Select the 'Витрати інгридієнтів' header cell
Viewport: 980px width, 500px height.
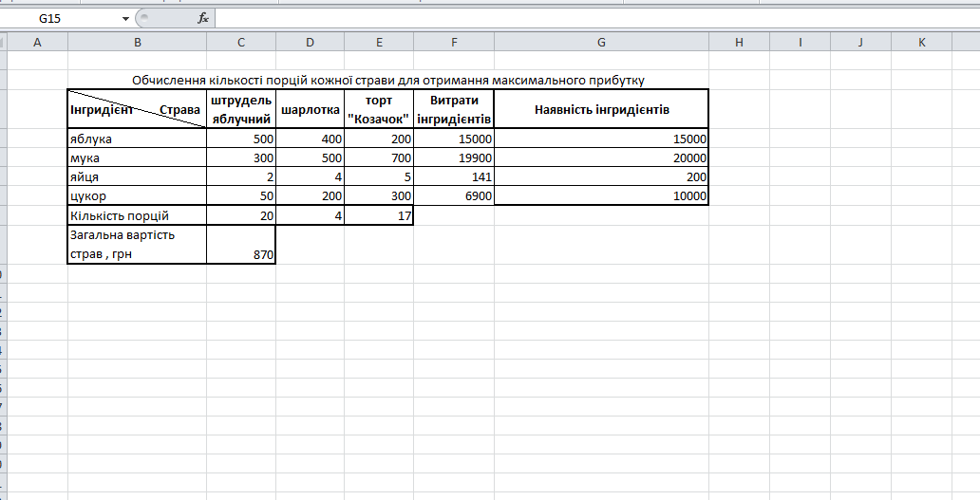pyautogui.click(x=454, y=109)
